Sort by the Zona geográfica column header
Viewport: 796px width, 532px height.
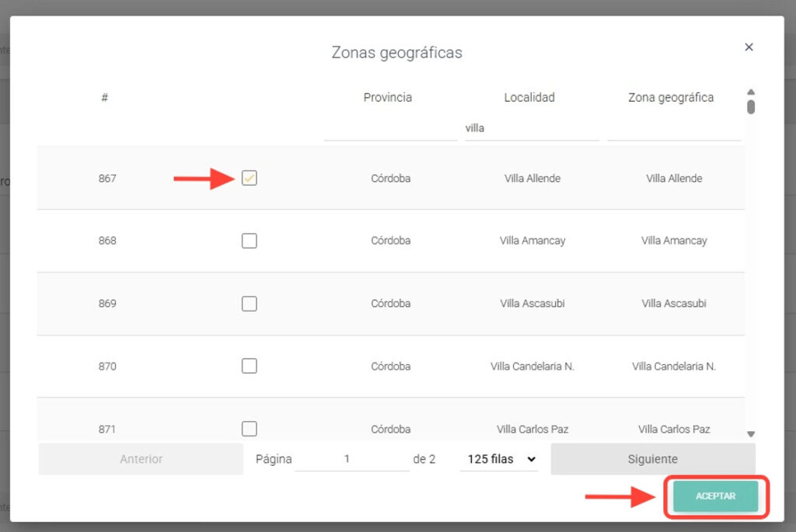click(670, 98)
